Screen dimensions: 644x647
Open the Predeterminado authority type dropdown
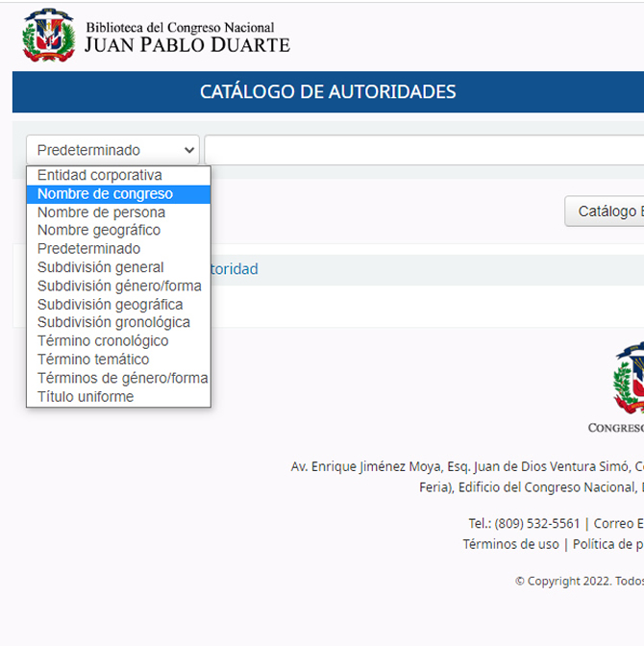tap(112, 150)
